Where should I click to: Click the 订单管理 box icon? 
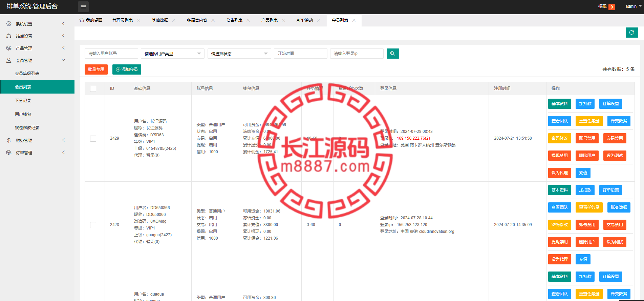coord(9,153)
